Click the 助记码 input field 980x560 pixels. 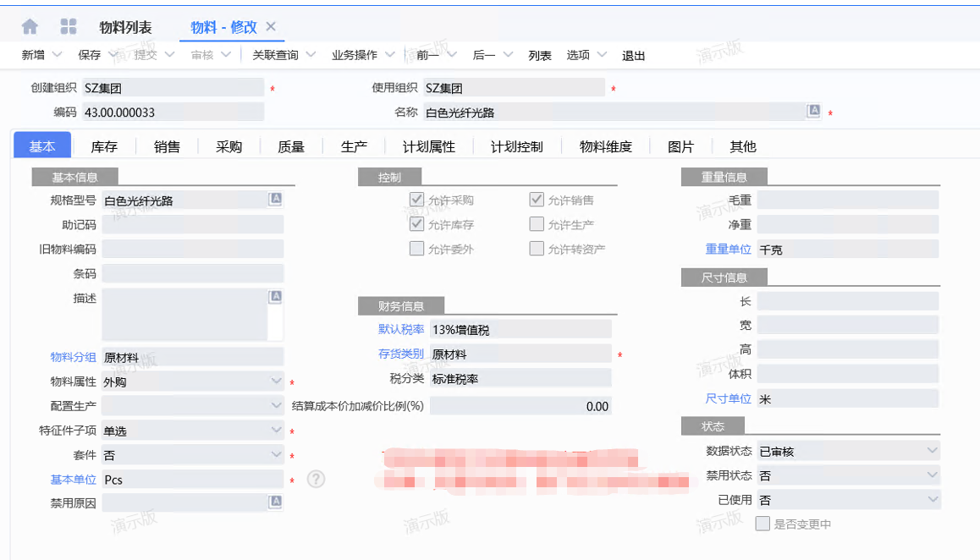[193, 224]
